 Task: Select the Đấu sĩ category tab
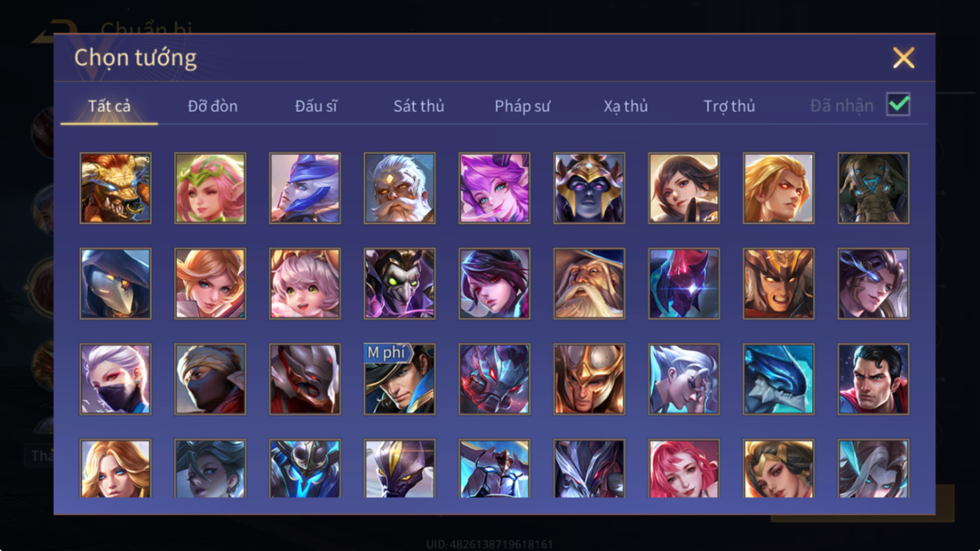coord(316,106)
